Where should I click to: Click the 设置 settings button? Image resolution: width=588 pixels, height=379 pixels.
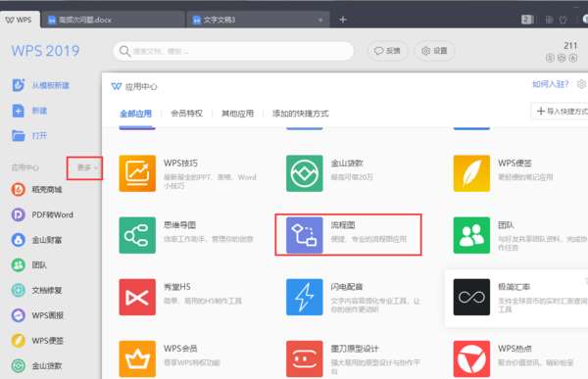(434, 51)
